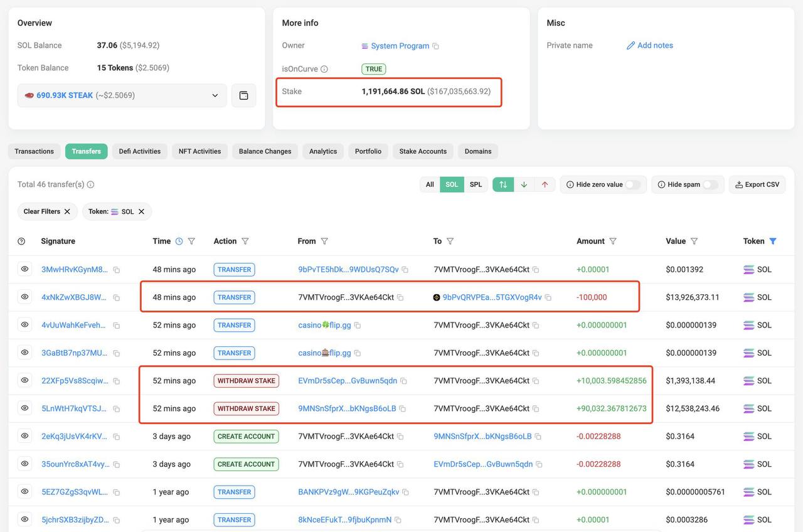This screenshot has height=532, width=803.
Task: Click the +90,032.367812673 amount cell
Action: 612,408
